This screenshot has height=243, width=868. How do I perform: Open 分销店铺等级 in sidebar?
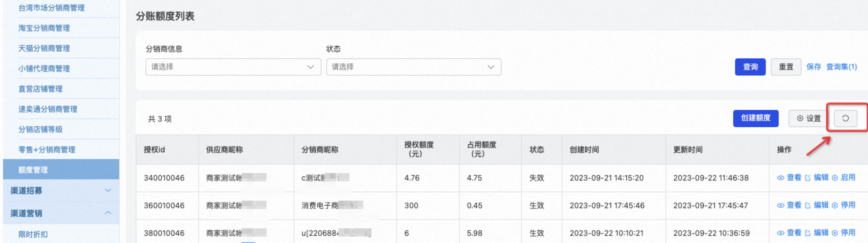pyautogui.click(x=40, y=129)
